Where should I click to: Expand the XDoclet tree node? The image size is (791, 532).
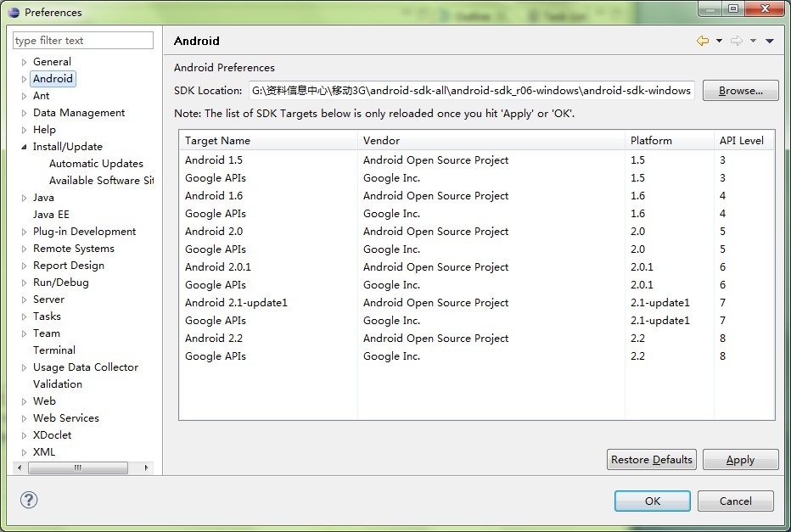coord(24,435)
